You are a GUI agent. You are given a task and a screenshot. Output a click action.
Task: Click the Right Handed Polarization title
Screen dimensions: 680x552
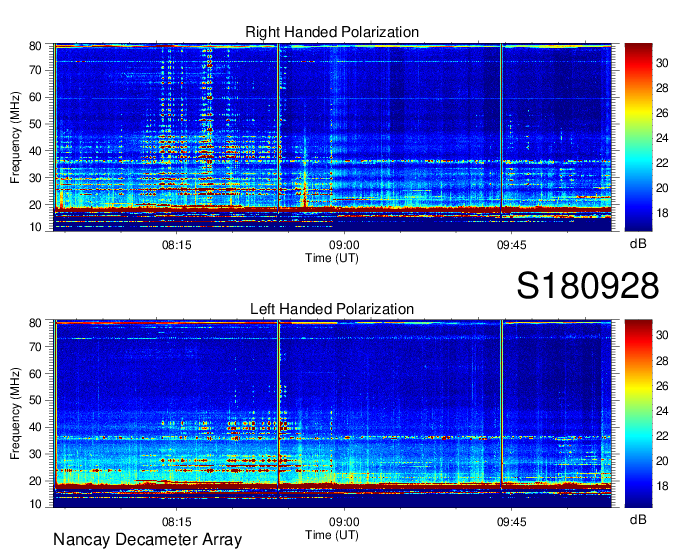point(332,32)
